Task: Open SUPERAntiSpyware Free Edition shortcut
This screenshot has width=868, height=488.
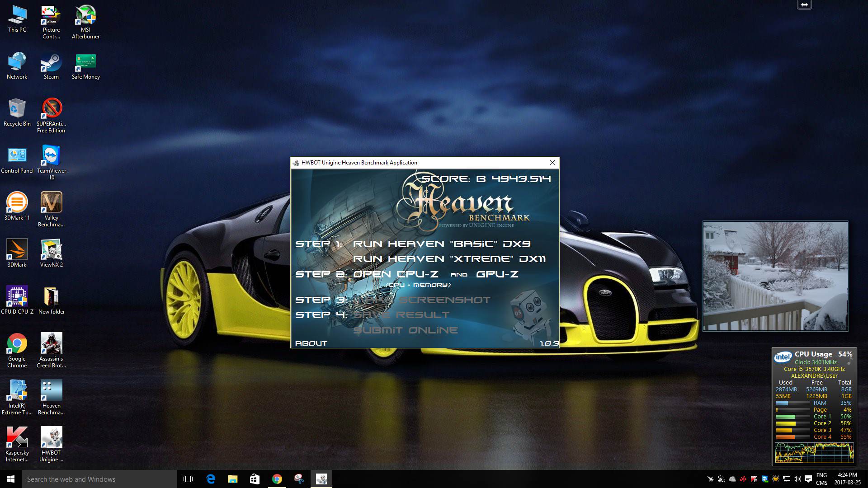Action: 51,116
